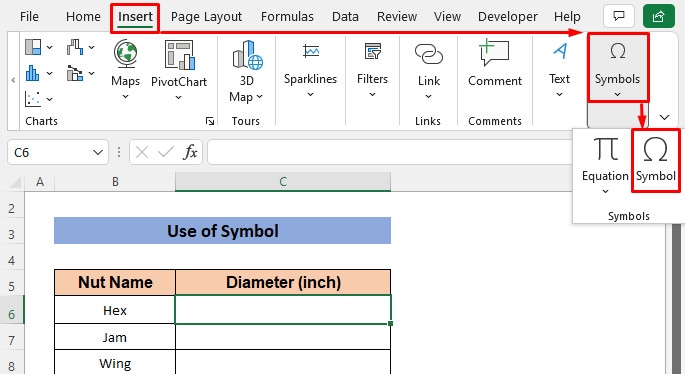The image size is (685, 374).
Task: Select the empty diameter cell beside Jam
Action: [x=283, y=337]
